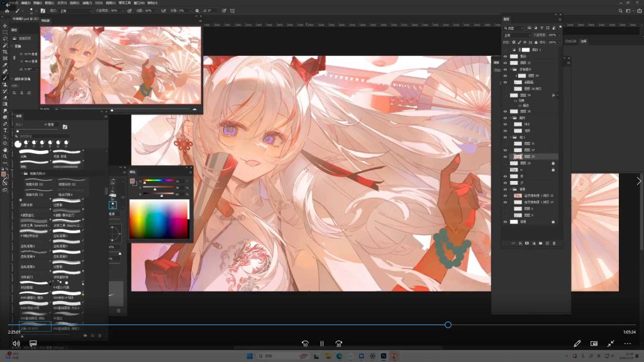Create a new group folder in Layers

[x=540, y=243]
